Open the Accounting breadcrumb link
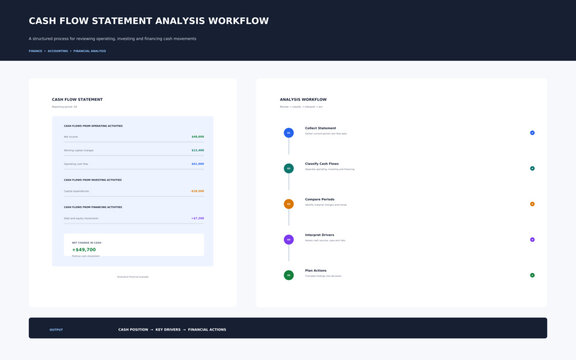This screenshot has width=576, height=360. tap(58, 51)
